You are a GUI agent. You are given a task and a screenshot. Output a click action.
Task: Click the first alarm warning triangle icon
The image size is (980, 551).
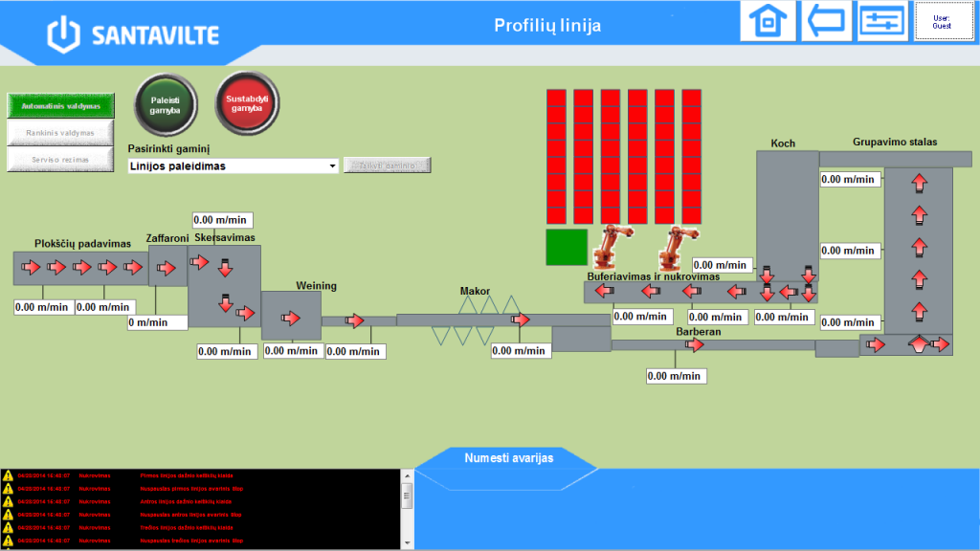[x=8, y=475]
